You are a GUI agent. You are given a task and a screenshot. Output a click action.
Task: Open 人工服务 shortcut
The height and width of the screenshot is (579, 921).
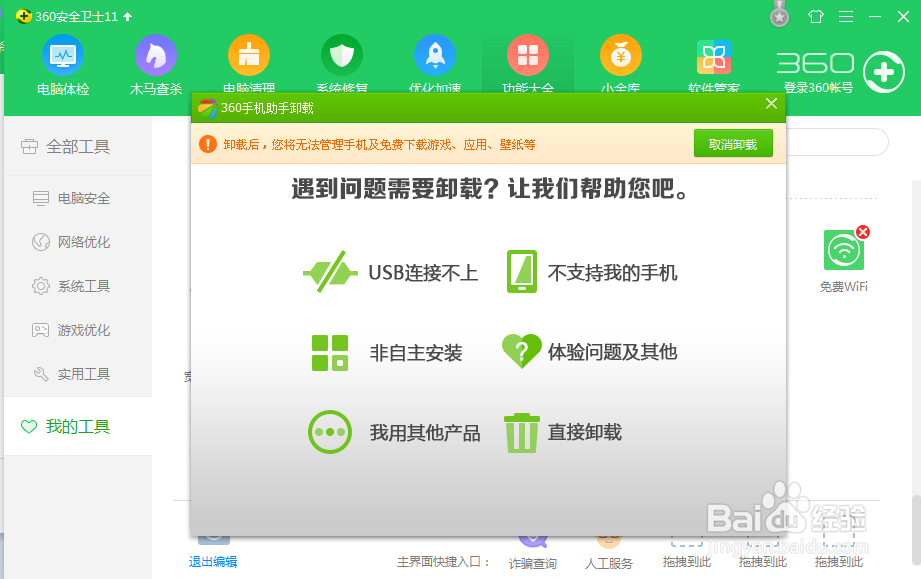point(609,554)
